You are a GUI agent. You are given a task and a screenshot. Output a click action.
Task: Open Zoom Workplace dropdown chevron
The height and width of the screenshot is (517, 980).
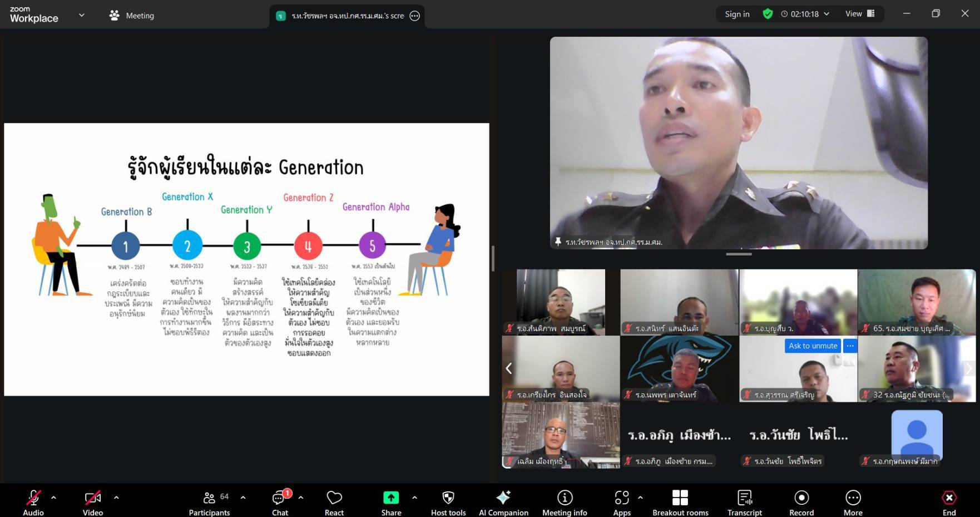[82, 15]
